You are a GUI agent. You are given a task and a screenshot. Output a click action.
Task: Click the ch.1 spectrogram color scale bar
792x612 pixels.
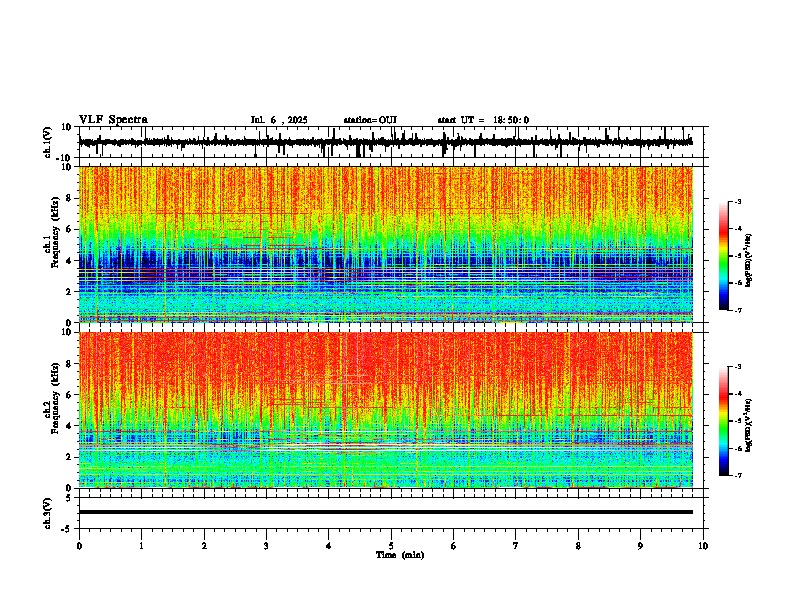click(724, 256)
